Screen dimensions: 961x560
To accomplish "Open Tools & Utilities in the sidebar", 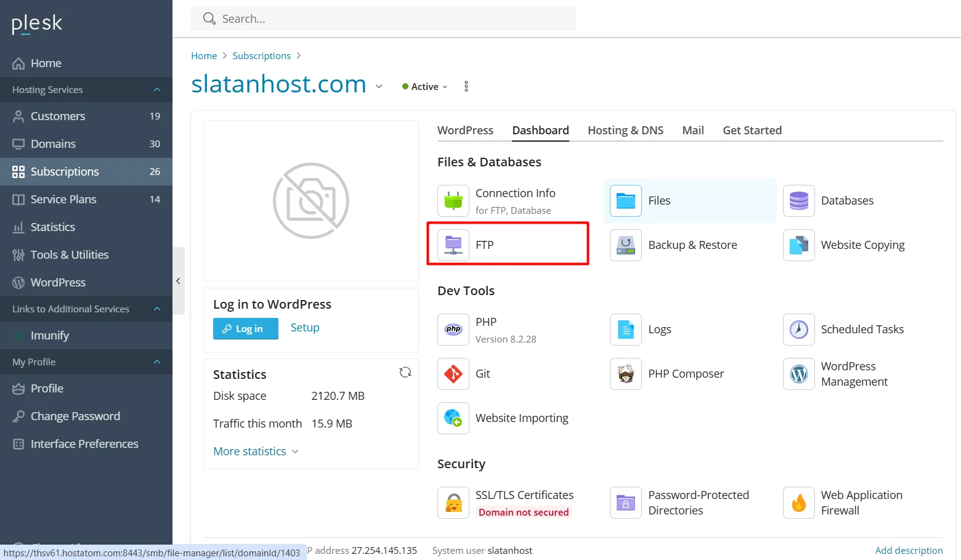I will click(x=86, y=255).
